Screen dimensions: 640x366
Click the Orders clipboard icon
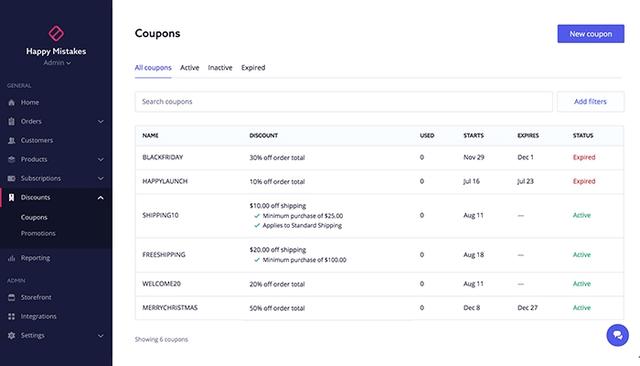[x=11, y=121]
